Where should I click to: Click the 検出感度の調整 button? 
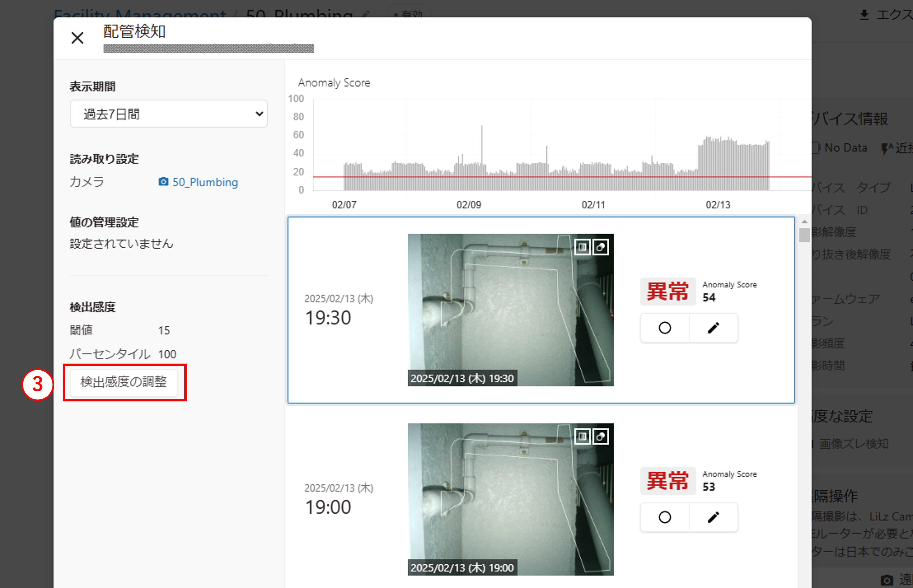click(123, 382)
